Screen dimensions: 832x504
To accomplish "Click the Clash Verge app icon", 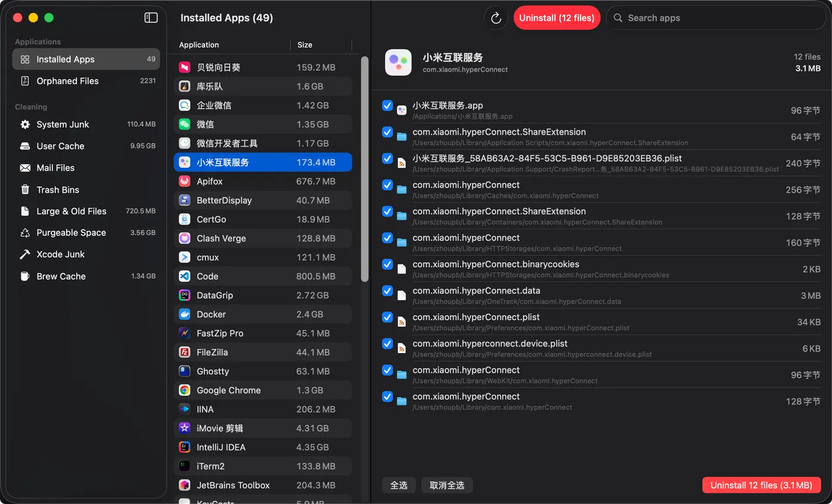I will click(x=185, y=238).
